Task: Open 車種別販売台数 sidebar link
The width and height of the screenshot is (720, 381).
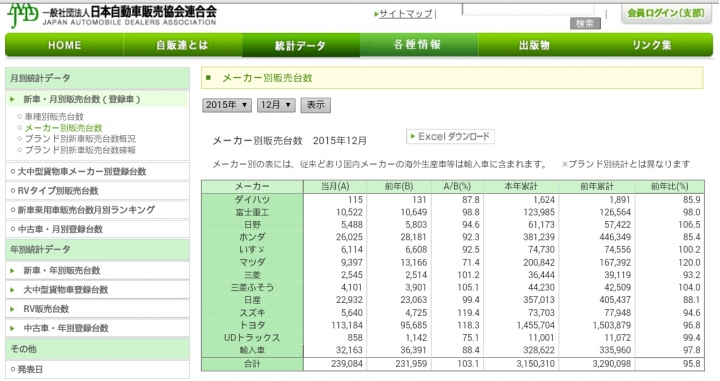Action: tap(54, 117)
